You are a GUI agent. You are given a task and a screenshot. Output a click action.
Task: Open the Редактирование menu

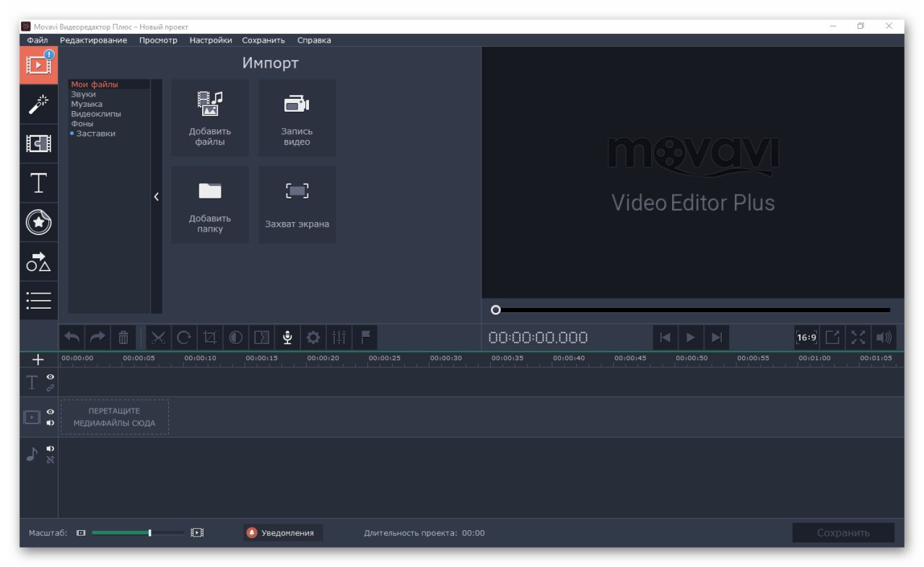click(94, 40)
